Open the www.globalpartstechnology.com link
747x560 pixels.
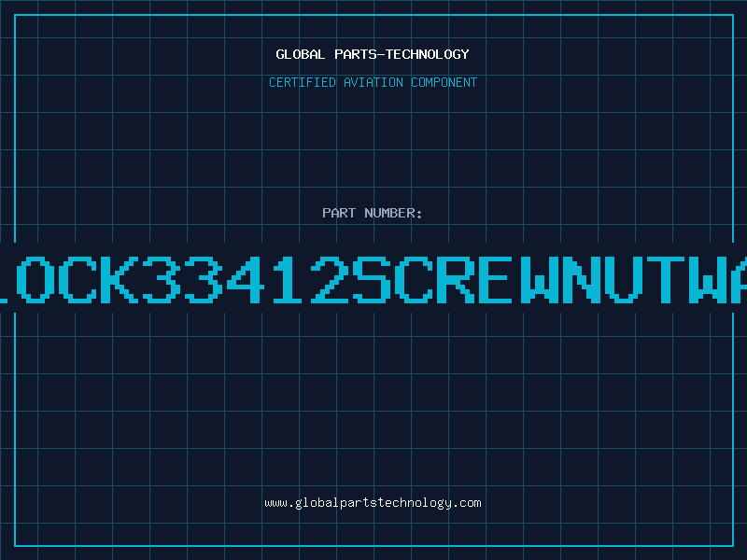point(373,503)
